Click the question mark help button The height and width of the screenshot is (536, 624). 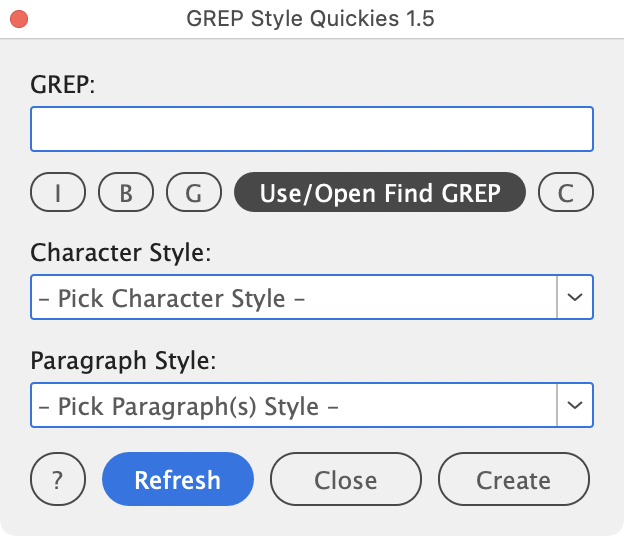(57, 480)
